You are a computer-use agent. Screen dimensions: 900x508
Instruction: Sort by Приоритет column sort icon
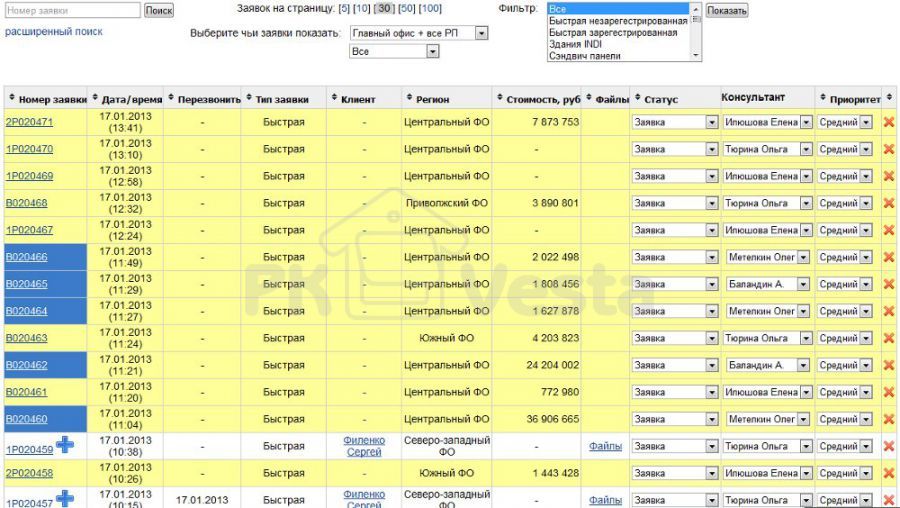823,99
